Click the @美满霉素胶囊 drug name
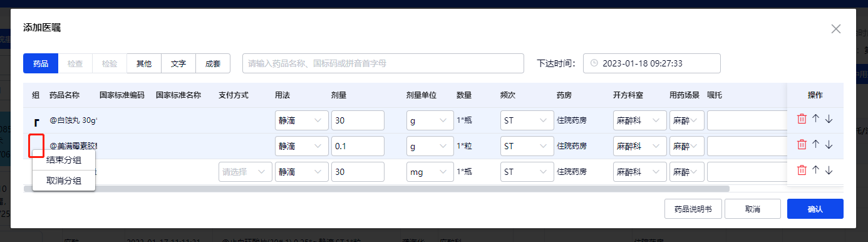Screen dimensions: 868x242 pyautogui.click(x=74, y=145)
